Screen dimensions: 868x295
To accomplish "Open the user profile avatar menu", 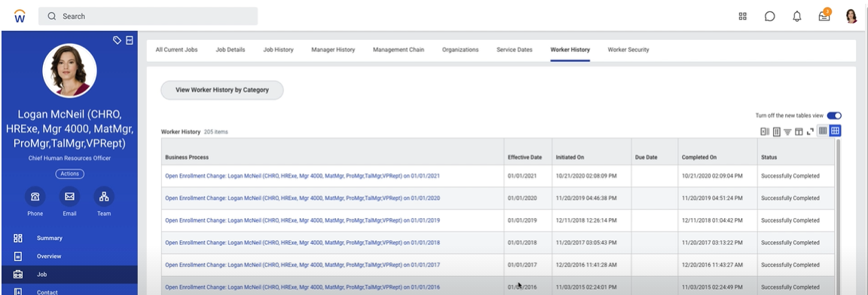I will pyautogui.click(x=851, y=16).
